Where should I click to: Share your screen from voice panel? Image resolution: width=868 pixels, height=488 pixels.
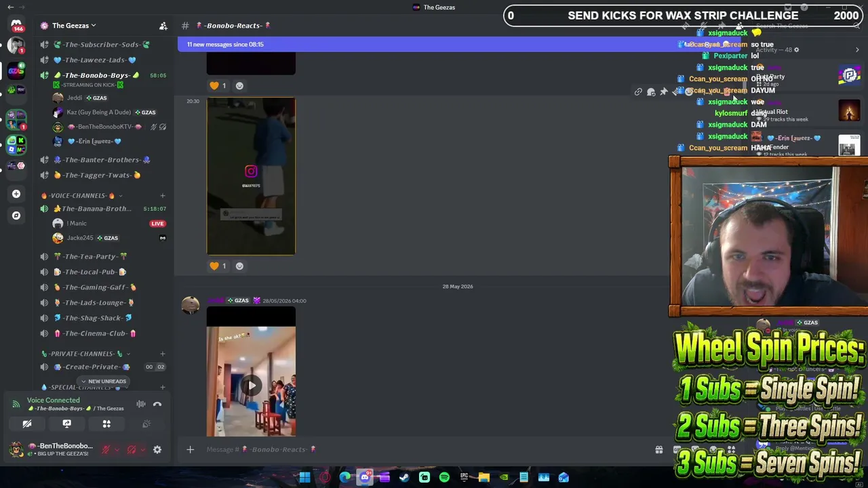click(x=66, y=424)
